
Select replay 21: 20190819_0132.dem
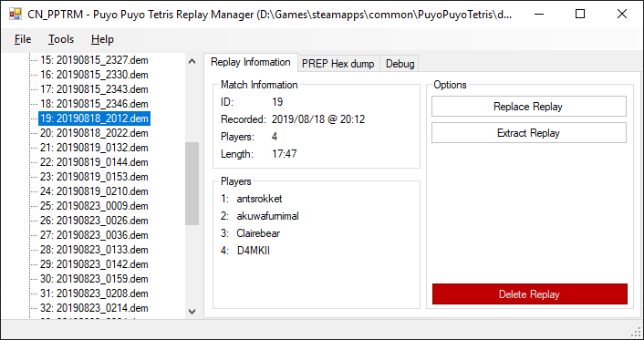coord(94,148)
